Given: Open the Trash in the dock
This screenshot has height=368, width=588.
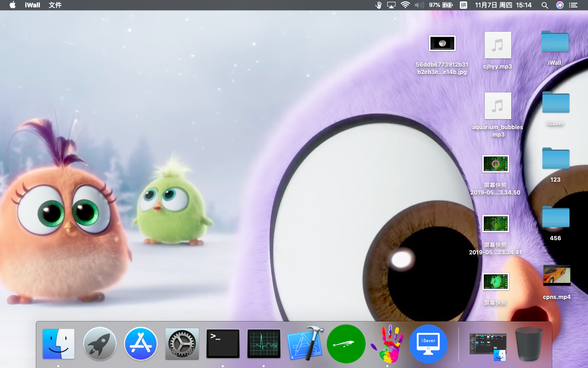Looking at the screenshot, I should tap(529, 344).
